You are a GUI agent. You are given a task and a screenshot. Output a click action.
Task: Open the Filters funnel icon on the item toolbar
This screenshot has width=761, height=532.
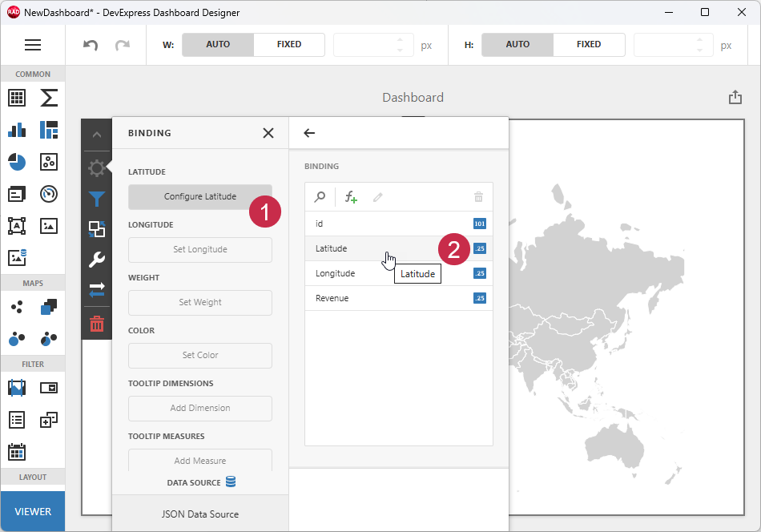[97, 199]
